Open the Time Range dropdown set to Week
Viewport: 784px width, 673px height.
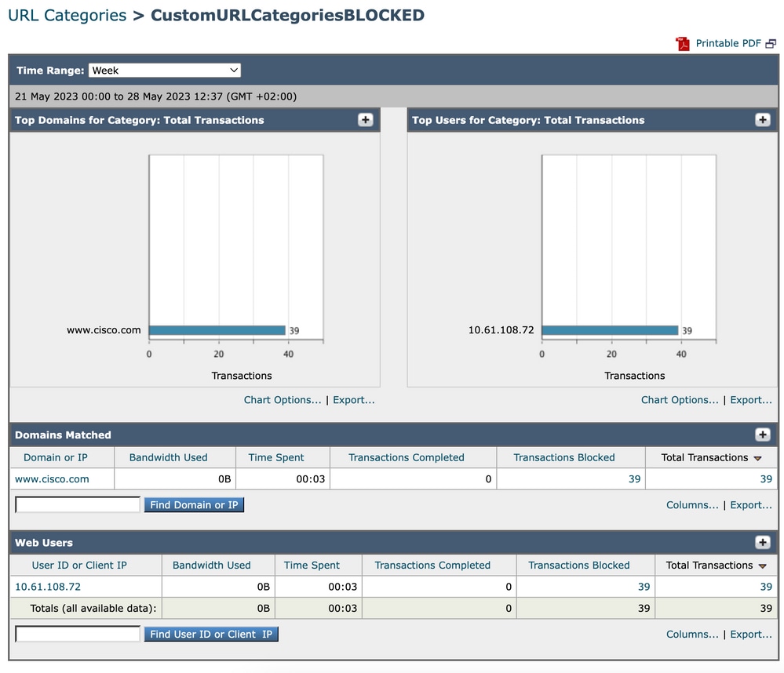click(x=165, y=71)
